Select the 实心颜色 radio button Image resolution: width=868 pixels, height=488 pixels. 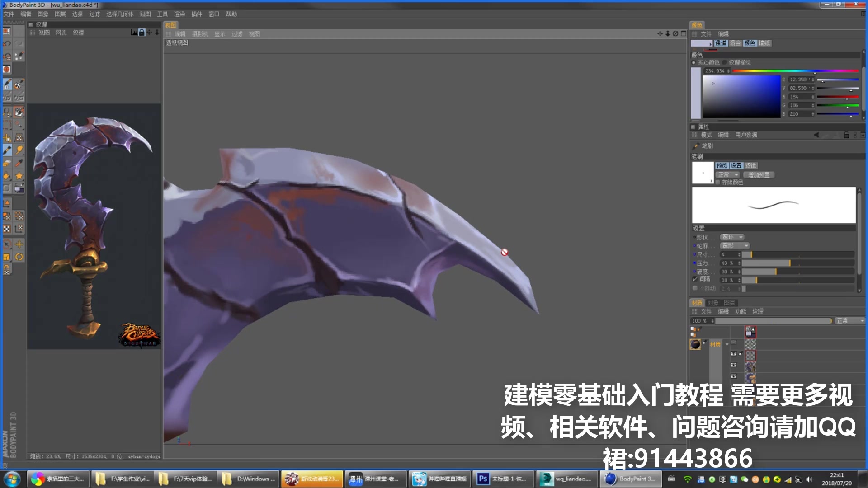(694, 62)
